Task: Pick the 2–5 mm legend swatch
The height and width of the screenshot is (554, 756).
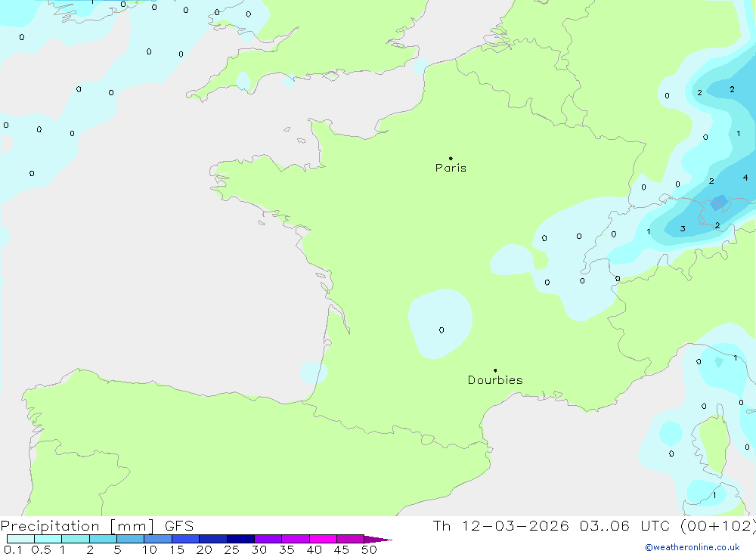Action: click(103, 539)
